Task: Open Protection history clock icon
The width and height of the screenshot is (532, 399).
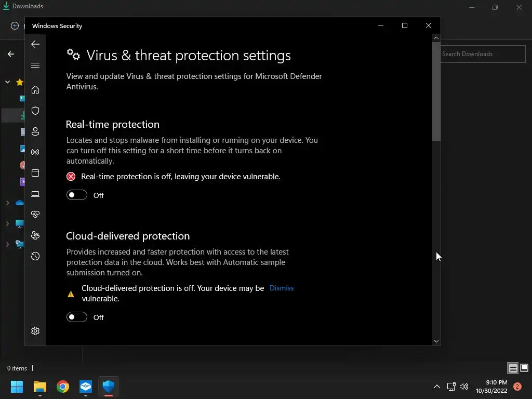Action: click(35, 256)
